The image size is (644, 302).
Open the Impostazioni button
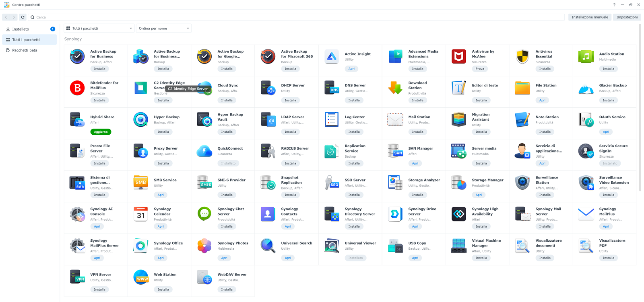click(x=627, y=17)
